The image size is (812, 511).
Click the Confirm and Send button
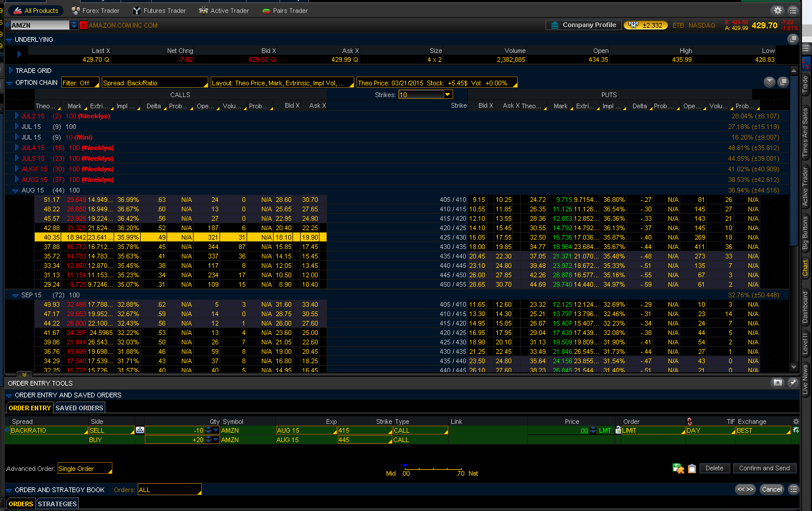click(x=765, y=469)
